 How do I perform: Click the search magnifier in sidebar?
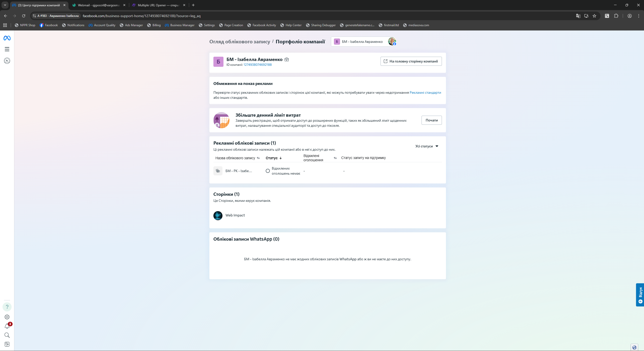(x=7, y=335)
